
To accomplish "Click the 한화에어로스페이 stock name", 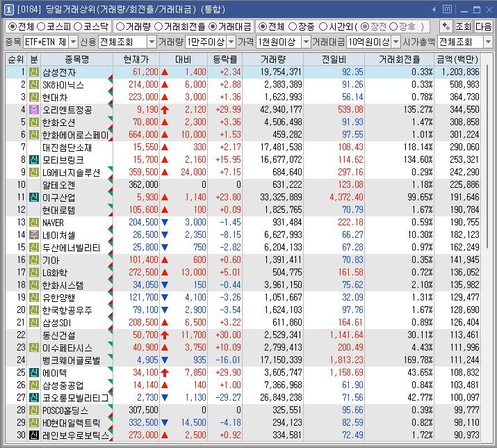I will pyautogui.click(x=76, y=135).
